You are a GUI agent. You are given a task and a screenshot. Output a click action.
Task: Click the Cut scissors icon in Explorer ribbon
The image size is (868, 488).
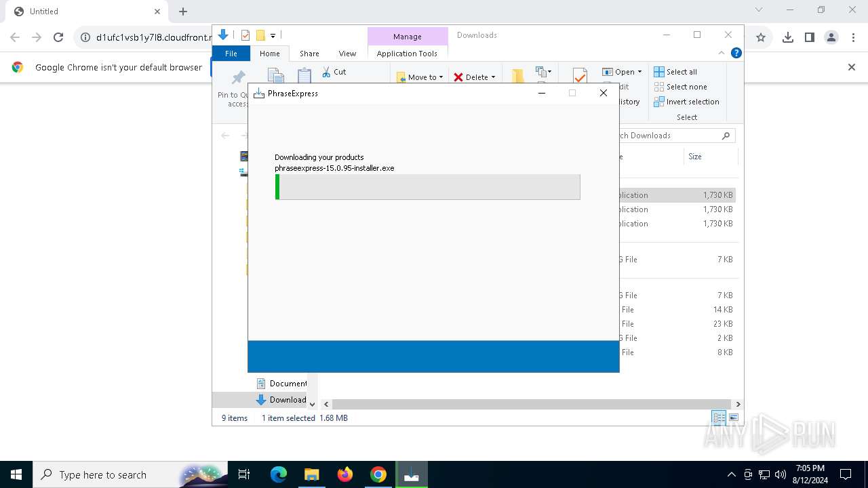click(326, 72)
